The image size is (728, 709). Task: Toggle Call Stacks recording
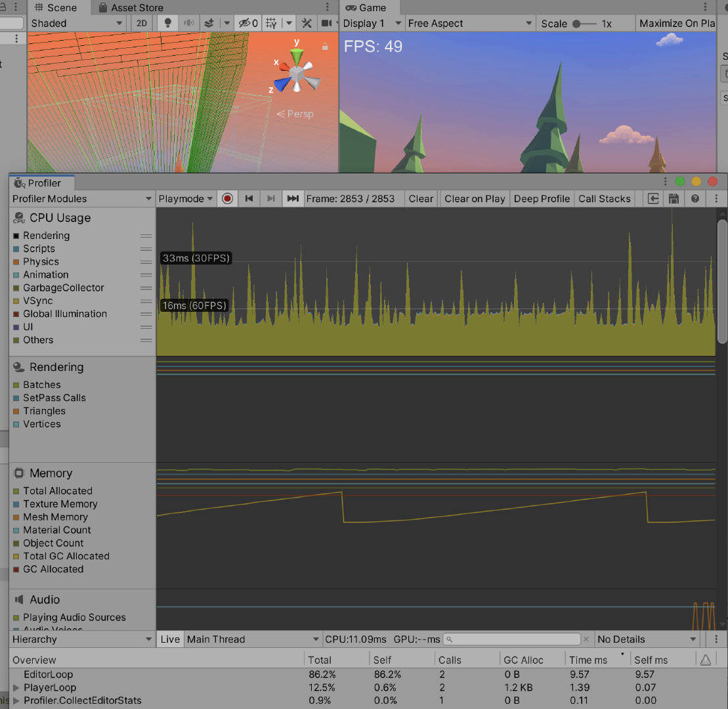pos(604,199)
